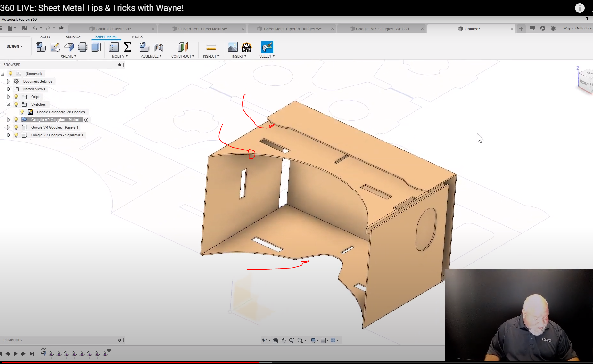Viewport: 593px width, 364px height.
Task: Activate the Select tool icon
Action: [x=267, y=47]
